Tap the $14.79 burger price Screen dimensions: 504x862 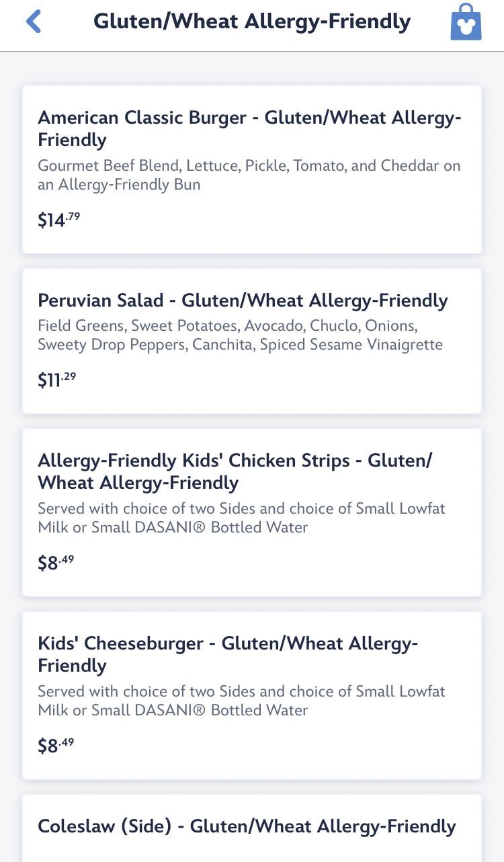[x=59, y=220]
